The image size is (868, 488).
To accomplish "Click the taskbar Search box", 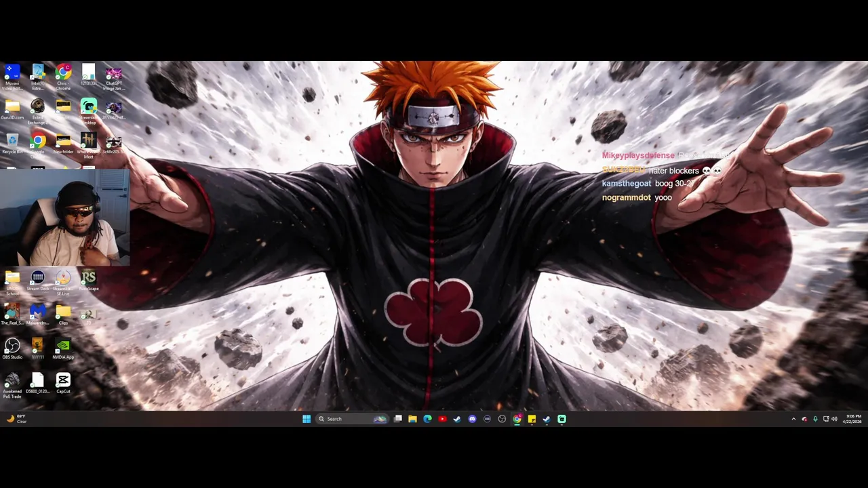I will tap(353, 419).
